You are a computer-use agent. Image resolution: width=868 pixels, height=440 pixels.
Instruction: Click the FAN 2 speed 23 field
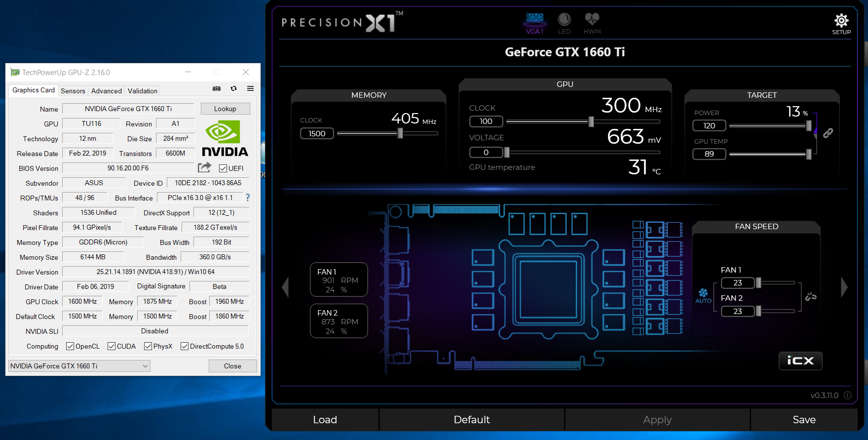(x=738, y=311)
